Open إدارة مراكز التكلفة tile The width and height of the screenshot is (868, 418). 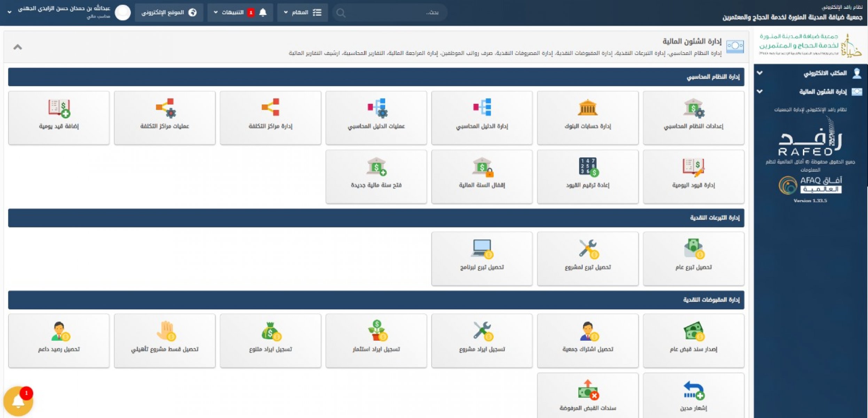tap(270, 118)
